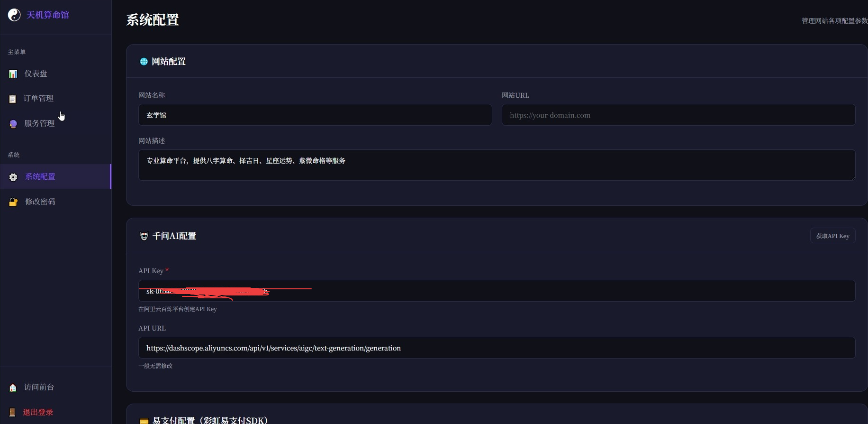This screenshot has width=868, height=424.
Task: Click the crystal ball service icon
Action: pyautogui.click(x=13, y=124)
